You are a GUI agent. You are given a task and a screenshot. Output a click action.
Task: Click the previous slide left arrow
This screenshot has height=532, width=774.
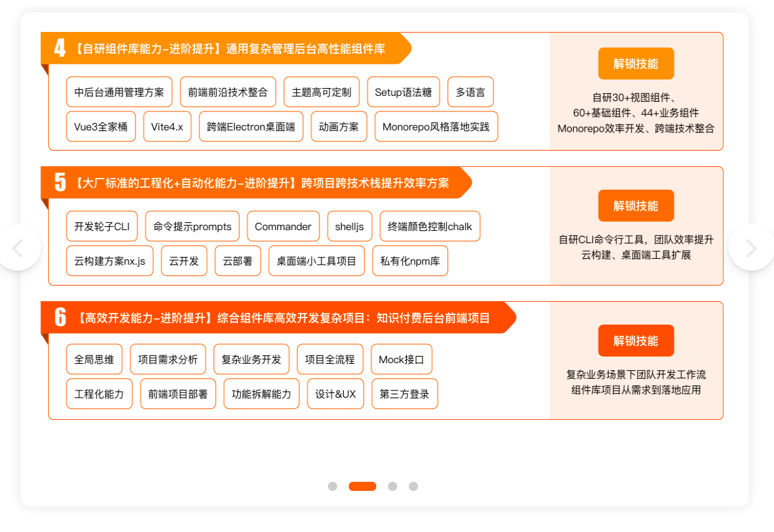coord(18,248)
